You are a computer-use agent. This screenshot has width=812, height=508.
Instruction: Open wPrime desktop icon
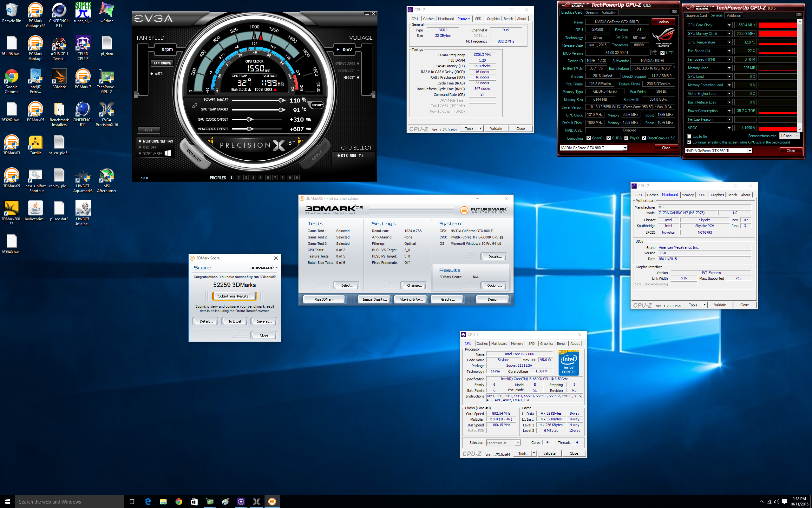coord(107,13)
